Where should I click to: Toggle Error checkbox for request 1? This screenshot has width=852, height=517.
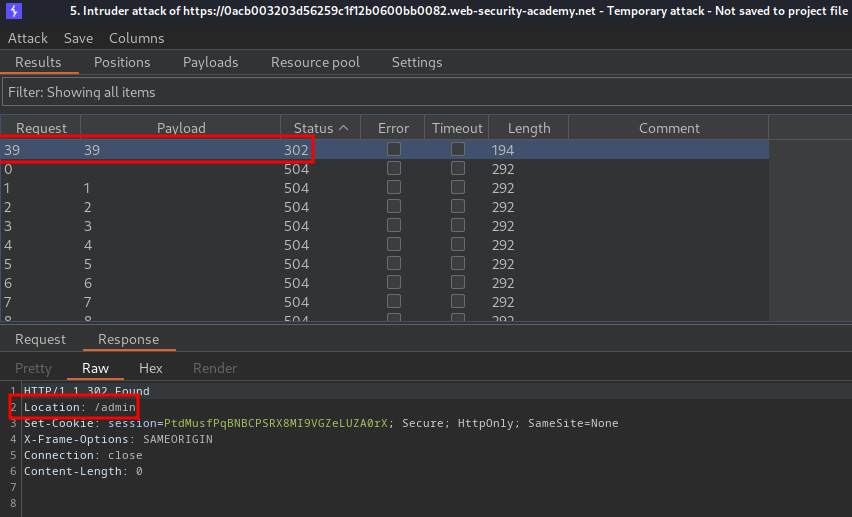394,187
